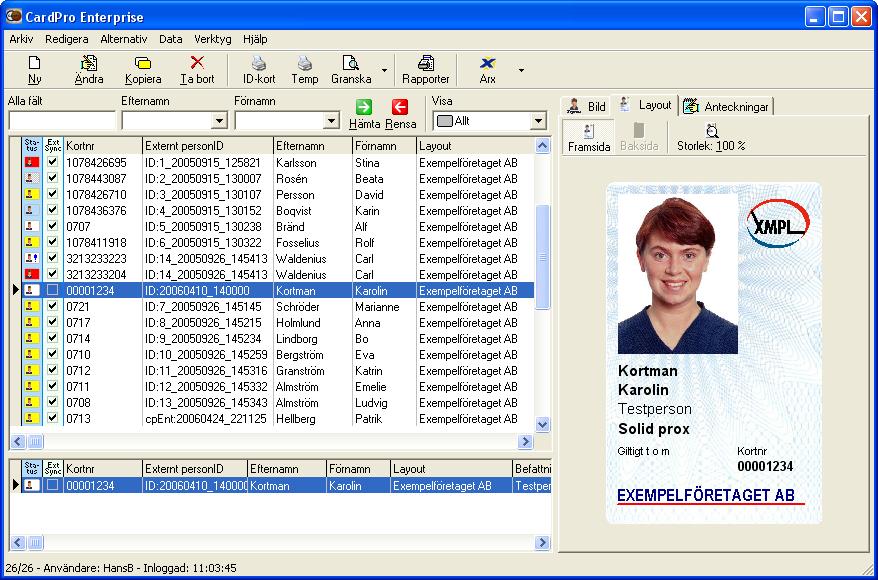This screenshot has width=878, height=580.
Task: Click the CardPro Enterprise title bar icon
Action: [x=13, y=16]
